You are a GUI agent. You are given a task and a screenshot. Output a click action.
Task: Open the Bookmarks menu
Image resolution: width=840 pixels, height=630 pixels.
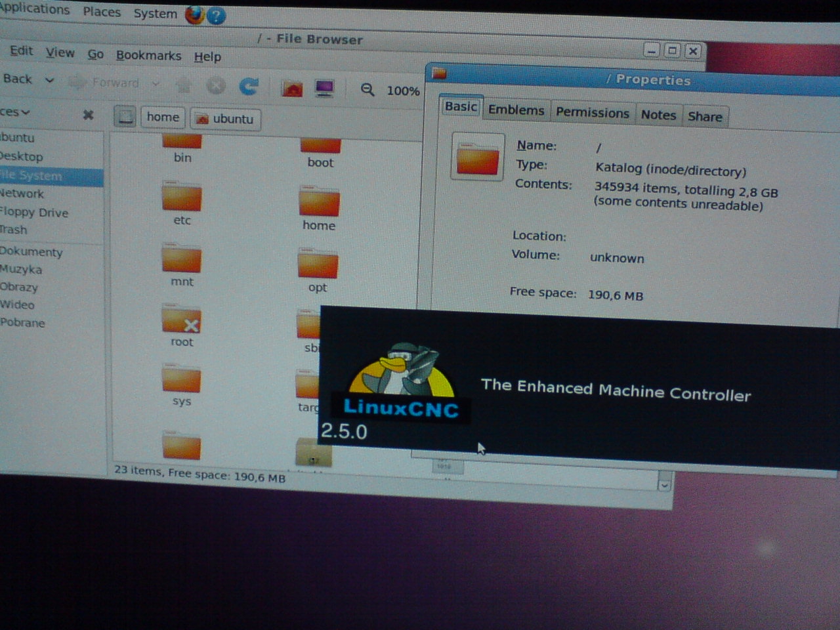(x=148, y=56)
